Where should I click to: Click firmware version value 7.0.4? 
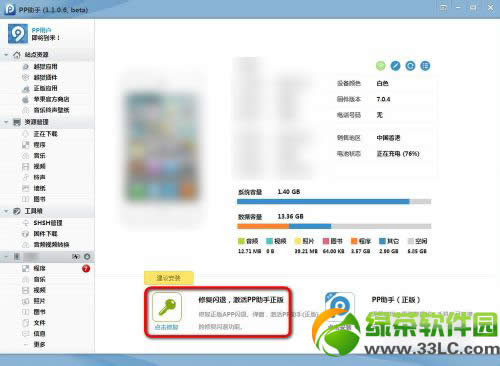[x=383, y=99]
